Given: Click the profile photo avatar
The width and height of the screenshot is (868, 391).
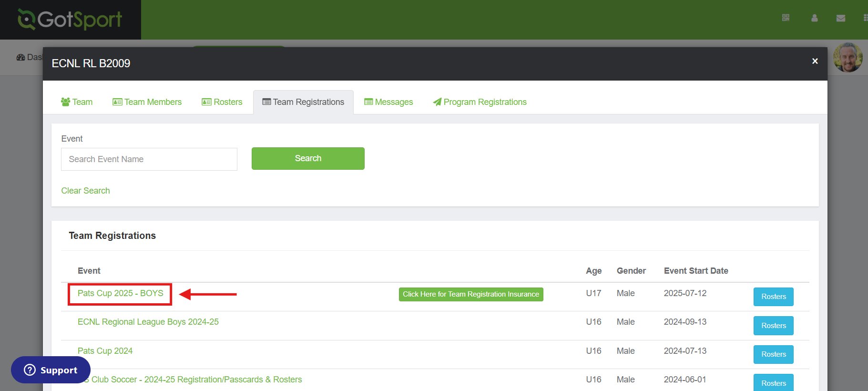Looking at the screenshot, I should tap(848, 58).
